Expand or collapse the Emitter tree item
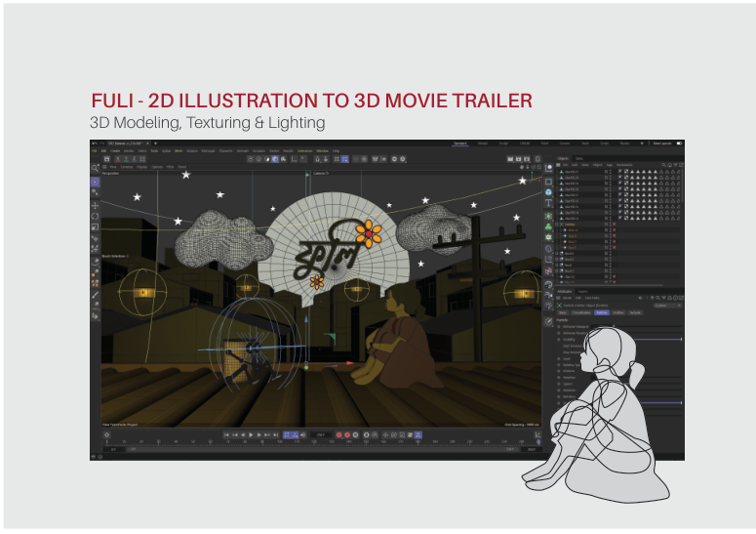Screen dimensions: 756x534 pos(557,225)
